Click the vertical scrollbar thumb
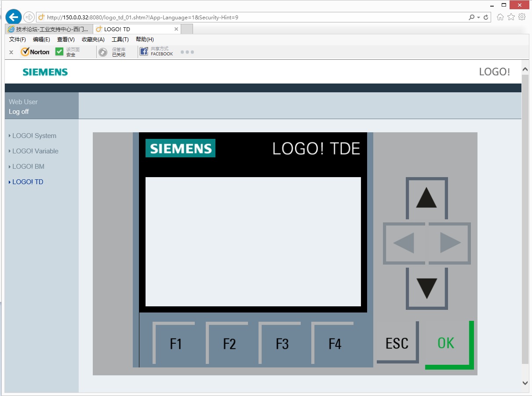The height and width of the screenshot is (396, 532). [525, 219]
